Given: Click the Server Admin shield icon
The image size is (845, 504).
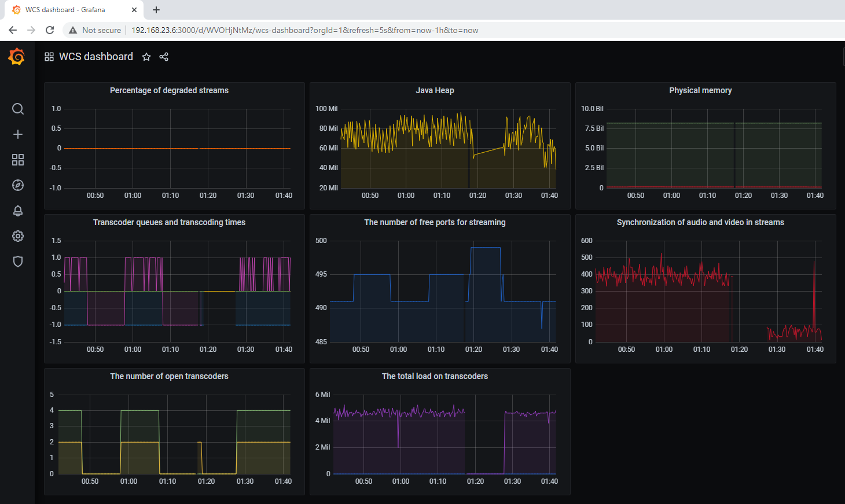Looking at the screenshot, I should (x=17, y=262).
